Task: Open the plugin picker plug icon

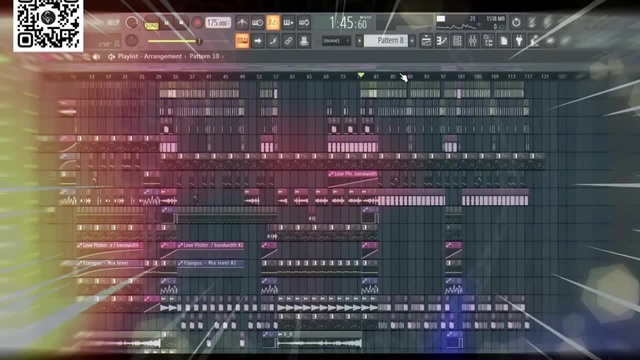Action: tap(519, 40)
